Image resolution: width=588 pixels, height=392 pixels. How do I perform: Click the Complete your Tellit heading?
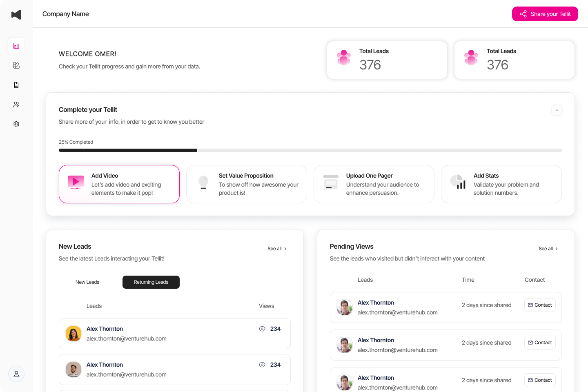click(88, 109)
